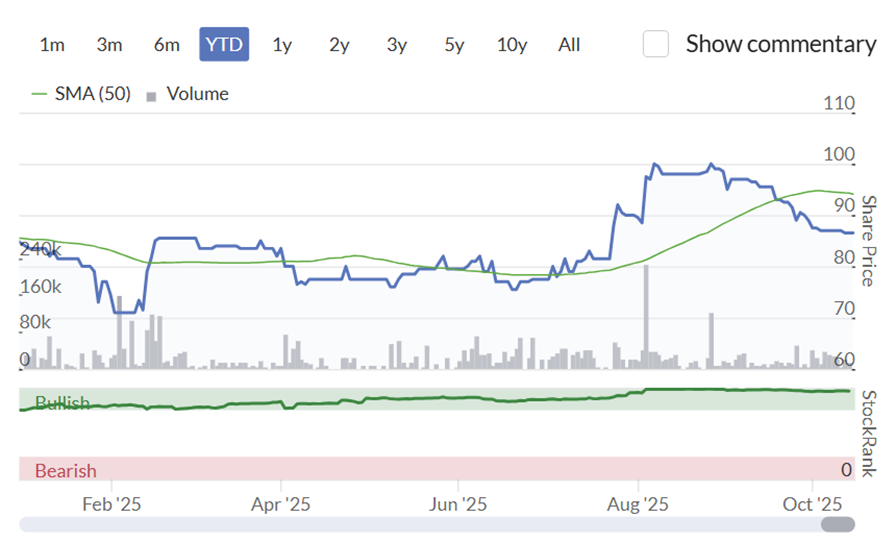Screen dimensions: 895x542
Task: Click the Share Price axis title
Action: [x=868, y=241]
